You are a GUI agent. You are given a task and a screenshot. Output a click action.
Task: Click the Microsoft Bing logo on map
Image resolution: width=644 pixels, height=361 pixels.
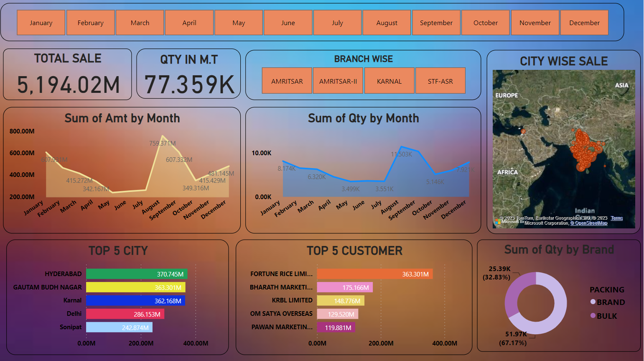point(498,222)
